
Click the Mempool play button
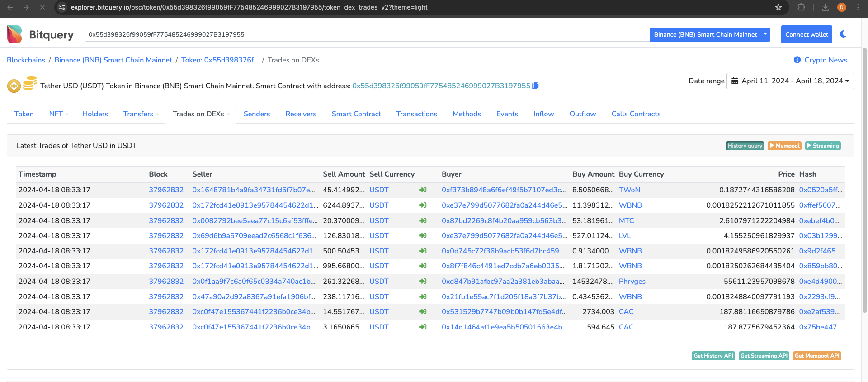pos(785,146)
